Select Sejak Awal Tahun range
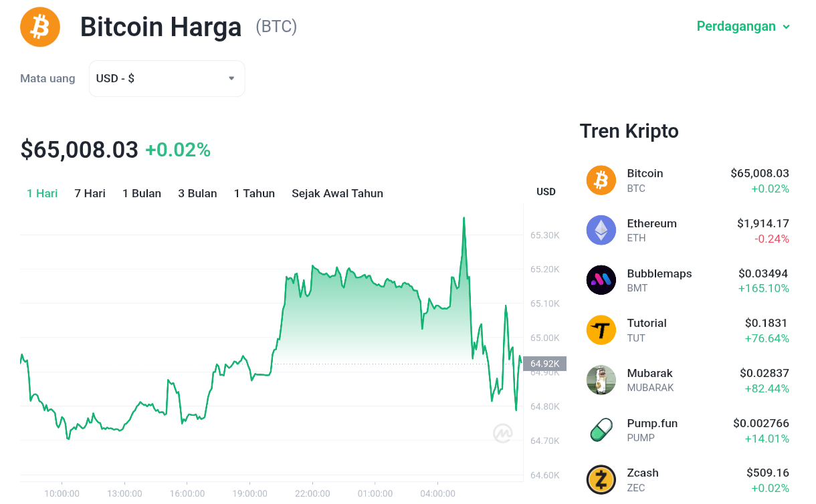 [337, 193]
